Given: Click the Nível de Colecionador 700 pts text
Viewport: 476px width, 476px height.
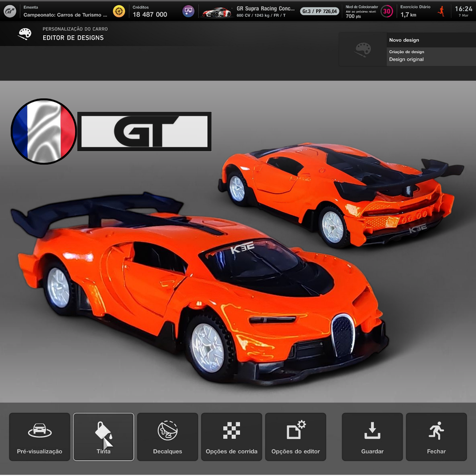Looking at the screenshot, I should [x=362, y=12].
